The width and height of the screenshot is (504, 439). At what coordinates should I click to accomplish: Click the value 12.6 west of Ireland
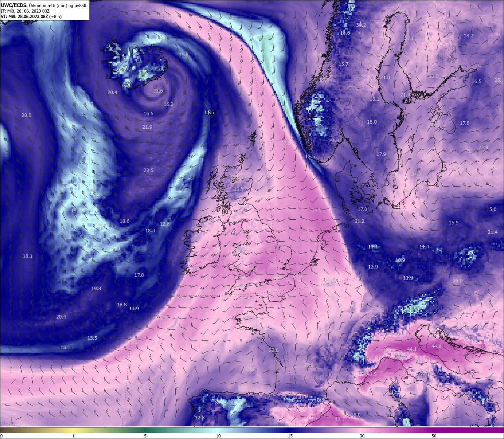(165, 224)
